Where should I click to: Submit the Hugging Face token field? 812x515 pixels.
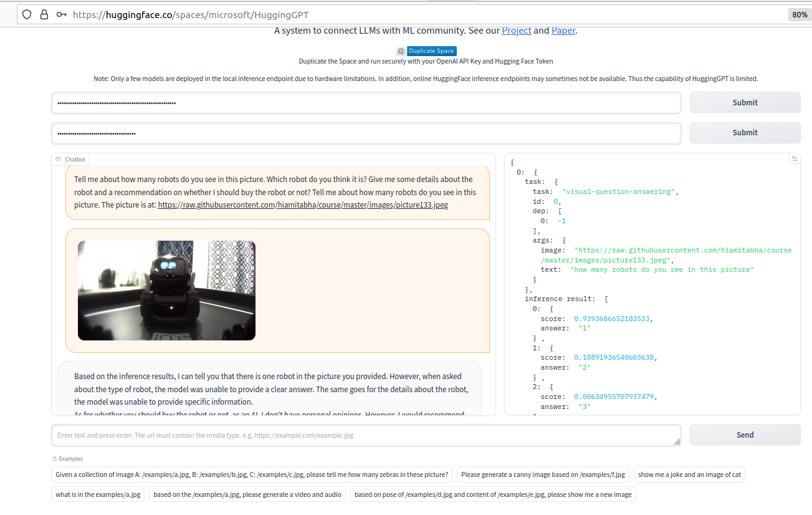[x=745, y=133]
